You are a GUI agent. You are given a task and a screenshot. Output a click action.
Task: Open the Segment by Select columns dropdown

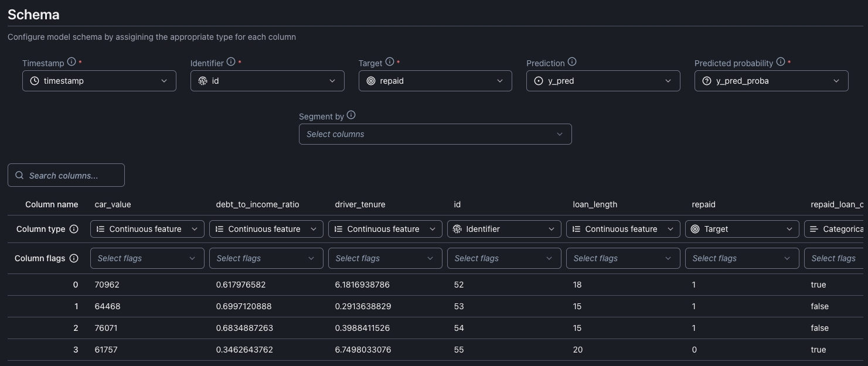(x=435, y=134)
